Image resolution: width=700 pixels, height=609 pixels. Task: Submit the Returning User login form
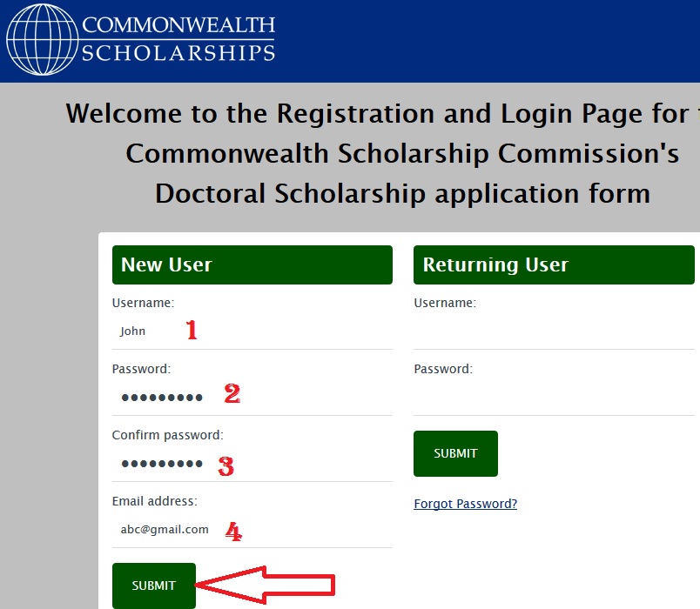coord(455,453)
